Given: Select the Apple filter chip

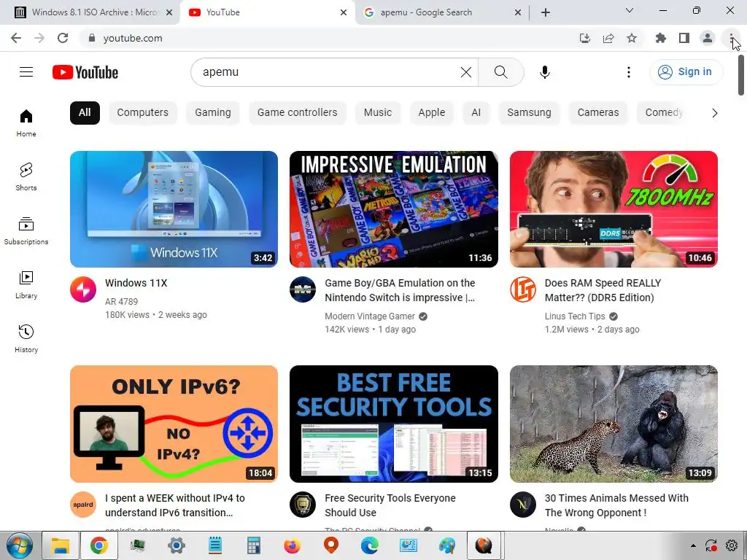Looking at the screenshot, I should tap(432, 113).
